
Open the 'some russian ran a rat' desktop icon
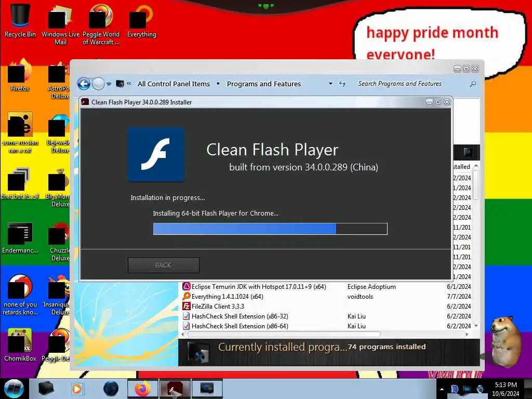coord(20,133)
